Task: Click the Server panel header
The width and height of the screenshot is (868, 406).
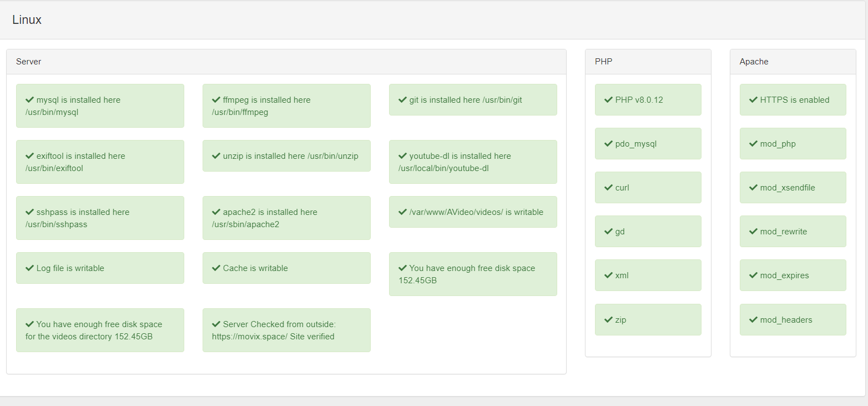Action: pos(286,62)
